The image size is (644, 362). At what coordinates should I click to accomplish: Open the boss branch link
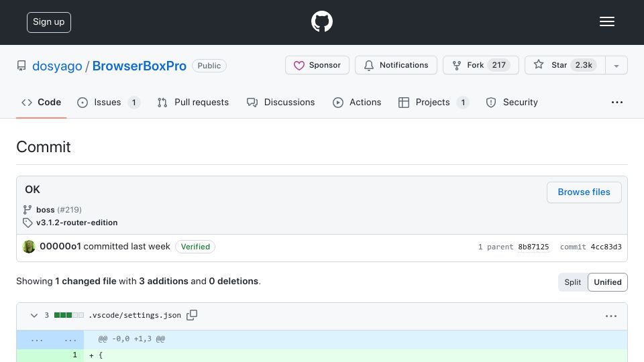(x=45, y=210)
